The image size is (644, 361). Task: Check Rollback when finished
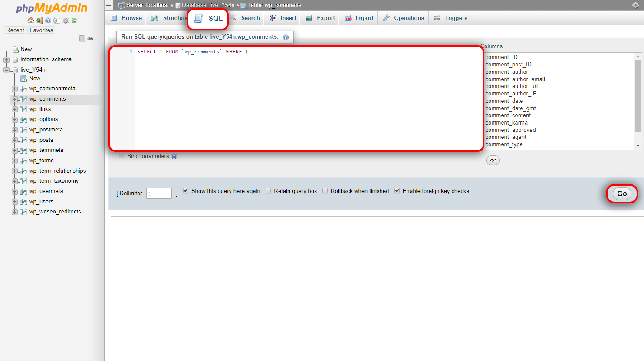[x=325, y=191]
